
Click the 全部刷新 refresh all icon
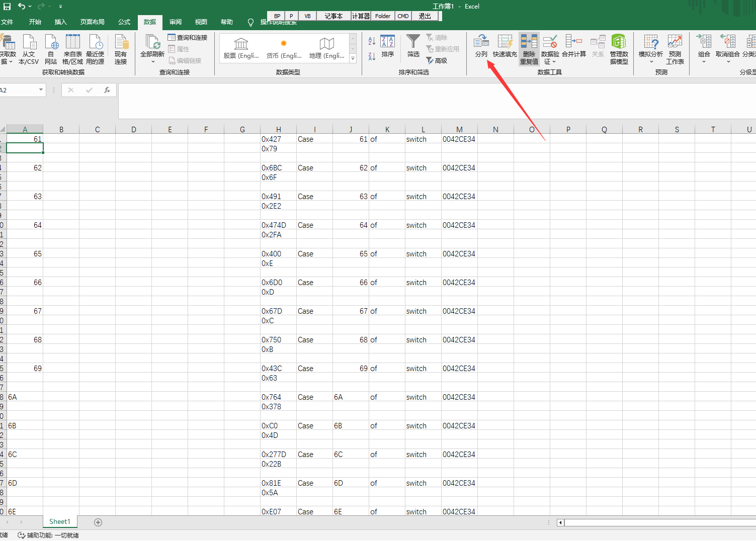click(x=152, y=43)
